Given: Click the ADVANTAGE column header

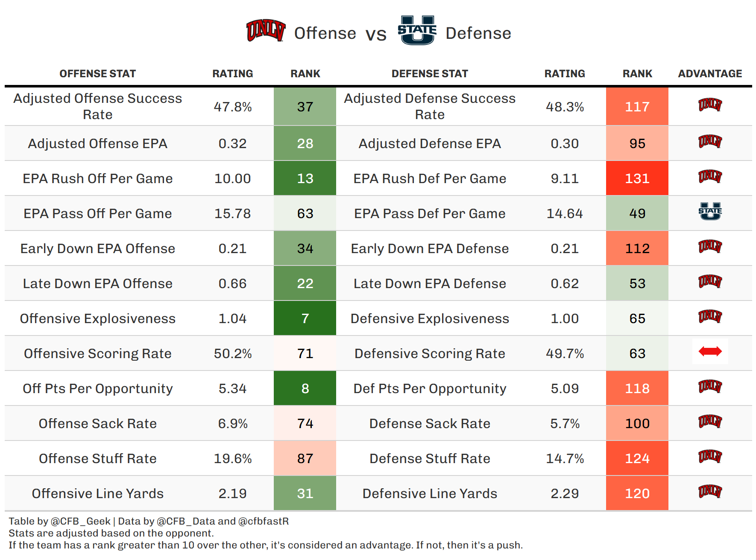Looking at the screenshot, I should pos(710,74).
